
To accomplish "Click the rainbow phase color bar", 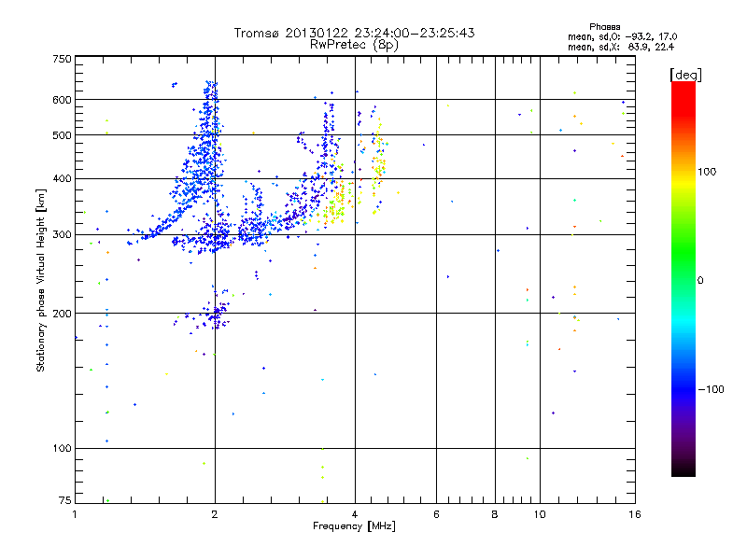I will 684,278.
